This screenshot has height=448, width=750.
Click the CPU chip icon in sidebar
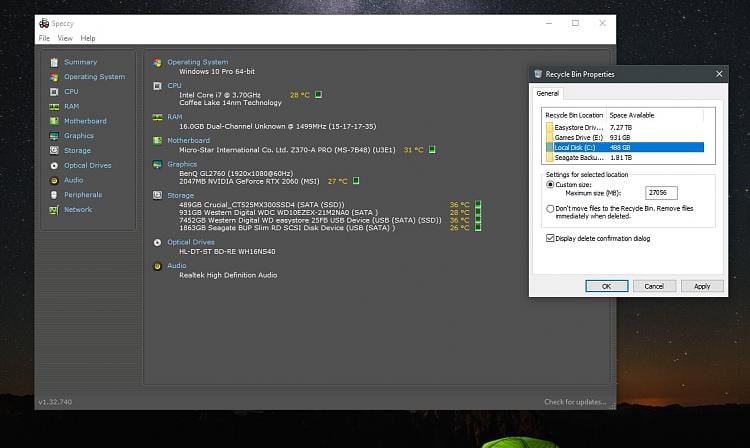[54, 92]
